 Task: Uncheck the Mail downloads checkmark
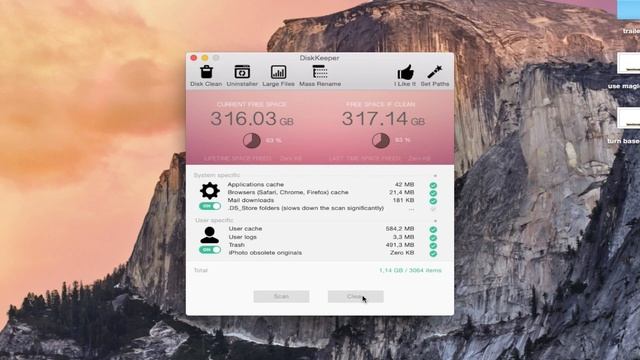point(433,201)
